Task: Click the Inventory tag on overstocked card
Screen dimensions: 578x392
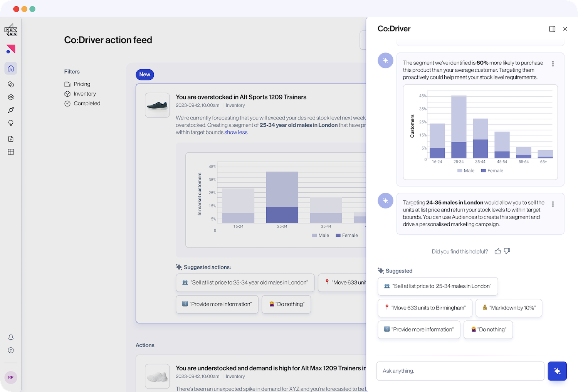Action: 235,105
